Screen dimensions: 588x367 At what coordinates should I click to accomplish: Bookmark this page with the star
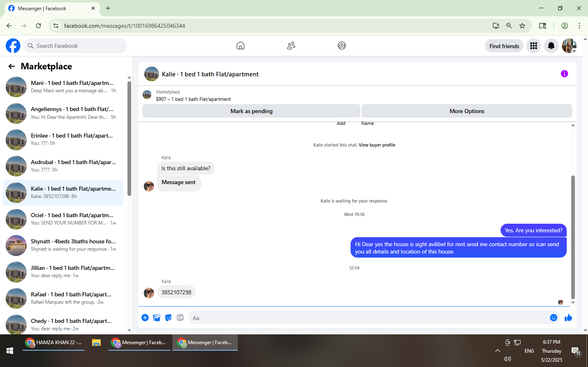point(522,26)
